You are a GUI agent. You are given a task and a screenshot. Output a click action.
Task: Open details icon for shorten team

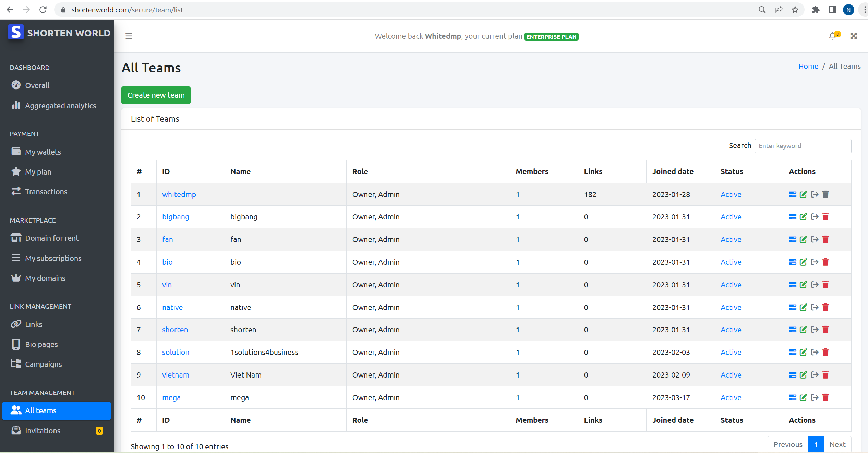pos(792,330)
